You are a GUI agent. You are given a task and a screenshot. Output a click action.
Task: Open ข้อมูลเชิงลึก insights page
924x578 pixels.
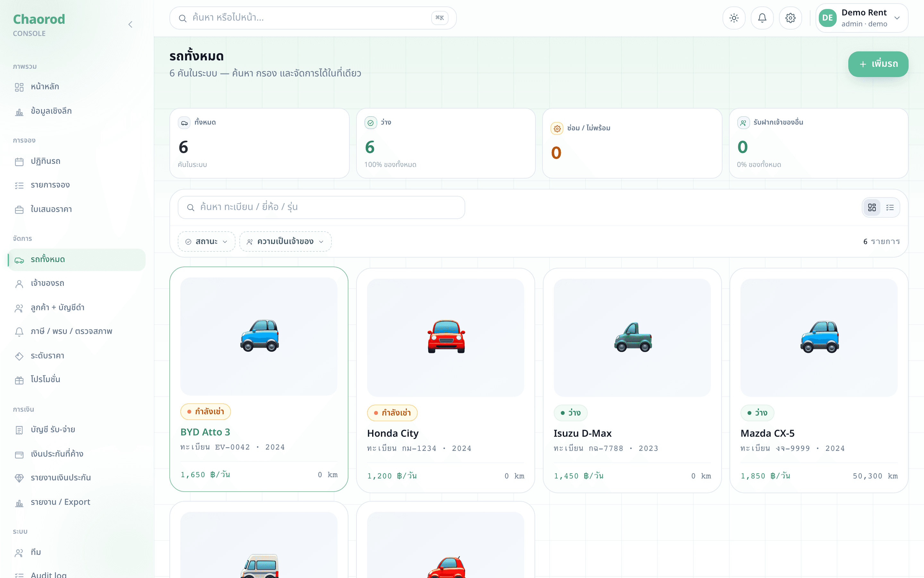tap(76, 111)
